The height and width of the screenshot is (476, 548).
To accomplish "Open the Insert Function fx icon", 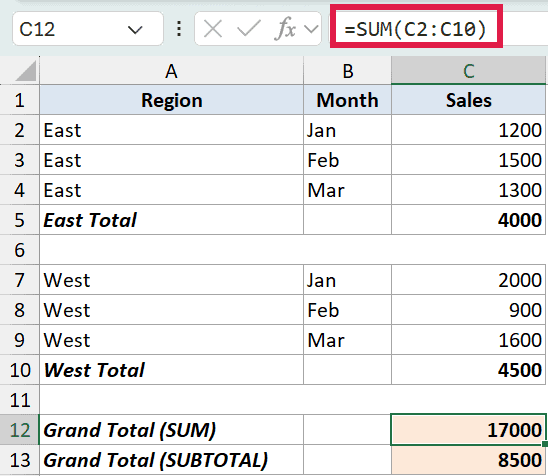I will [x=285, y=29].
